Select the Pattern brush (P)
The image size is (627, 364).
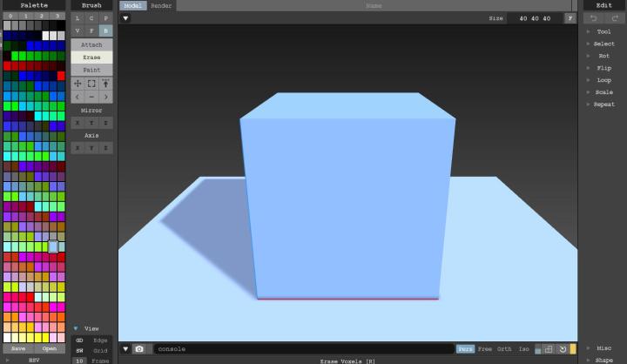click(105, 18)
